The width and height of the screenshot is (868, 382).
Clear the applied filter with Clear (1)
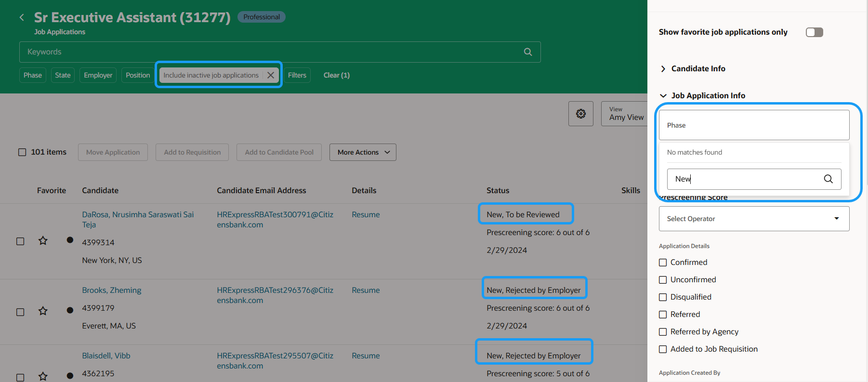[337, 75]
